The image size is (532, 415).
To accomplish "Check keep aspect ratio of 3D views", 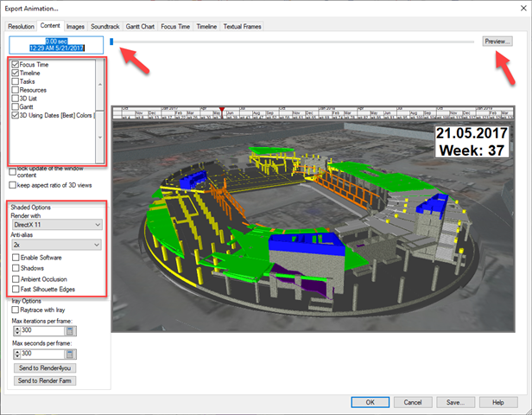I will 12,185.
